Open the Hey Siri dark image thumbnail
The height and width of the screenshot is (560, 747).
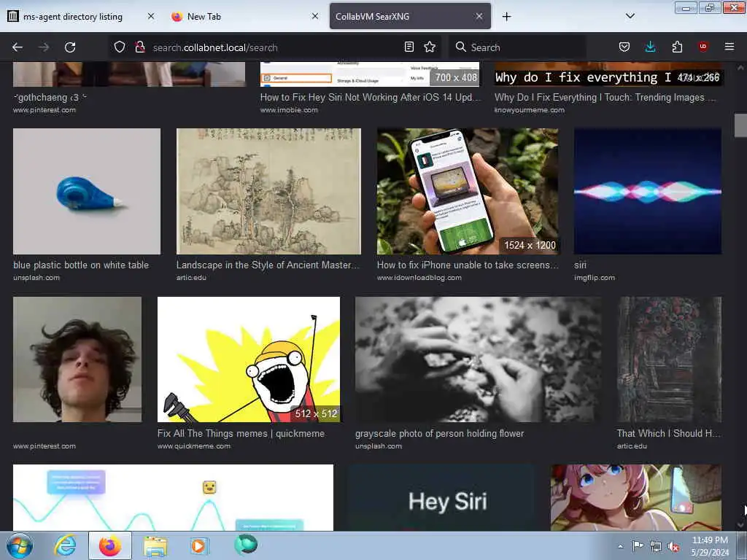442,497
